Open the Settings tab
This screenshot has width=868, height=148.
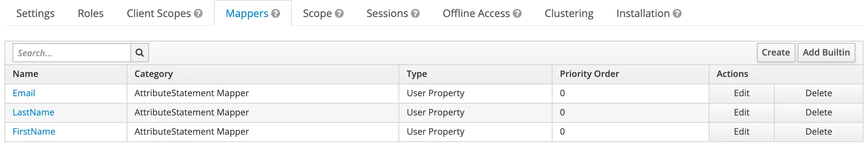tap(36, 13)
